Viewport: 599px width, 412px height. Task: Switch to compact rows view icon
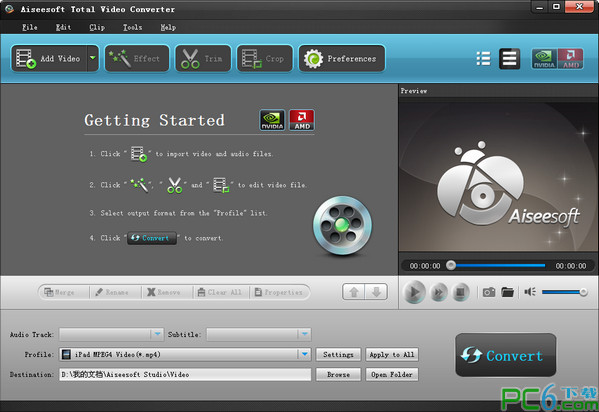click(509, 58)
